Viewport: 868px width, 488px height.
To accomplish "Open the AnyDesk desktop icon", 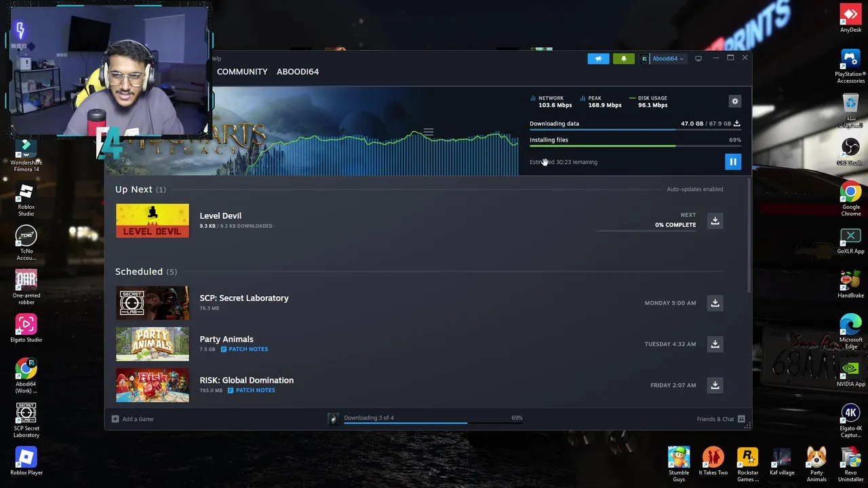I will (850, 18).
